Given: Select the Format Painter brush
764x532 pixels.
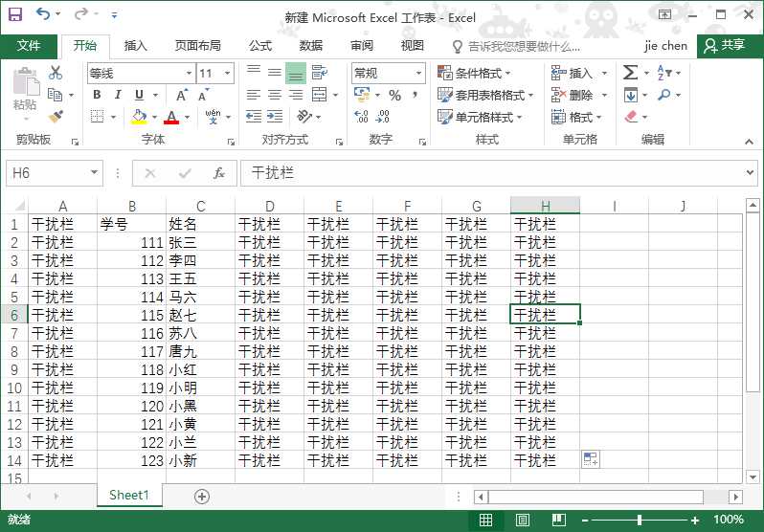Looking at the screenshot, I should (x=56, y=117).
